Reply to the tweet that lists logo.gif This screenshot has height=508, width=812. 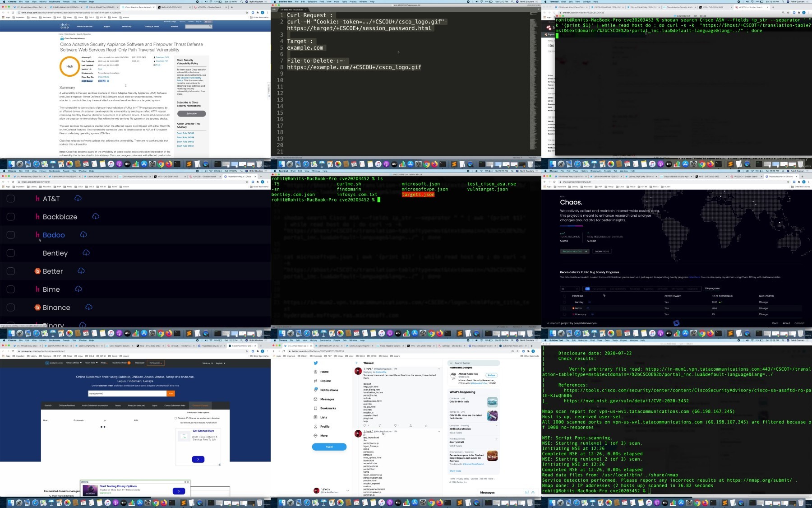point(365,425)
